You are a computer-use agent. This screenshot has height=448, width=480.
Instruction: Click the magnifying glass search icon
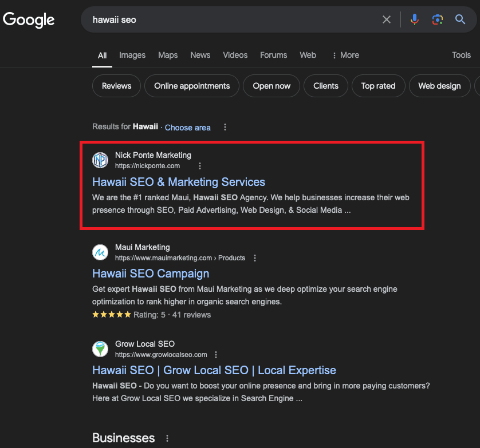pyautogui.click(x=460, y=19)
